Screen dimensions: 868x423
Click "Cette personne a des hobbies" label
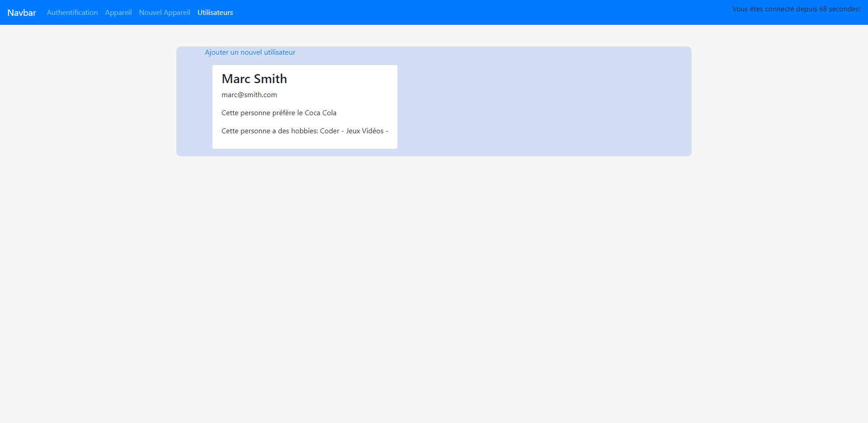269,131
